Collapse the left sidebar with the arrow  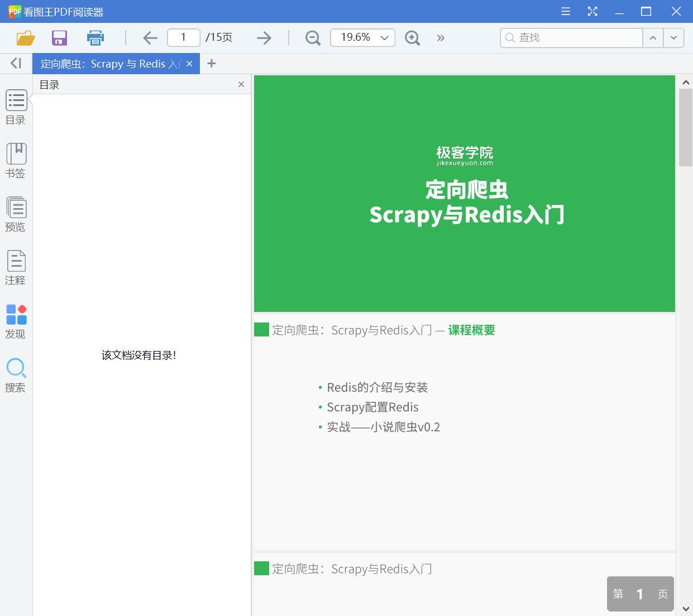pos(15,63)
